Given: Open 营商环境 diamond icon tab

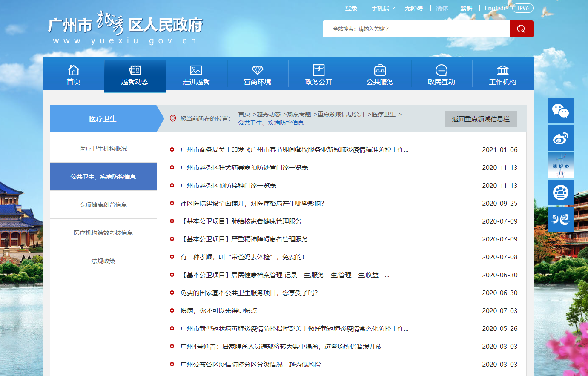Looking at the screenshot, I should (x=258, y=75).
